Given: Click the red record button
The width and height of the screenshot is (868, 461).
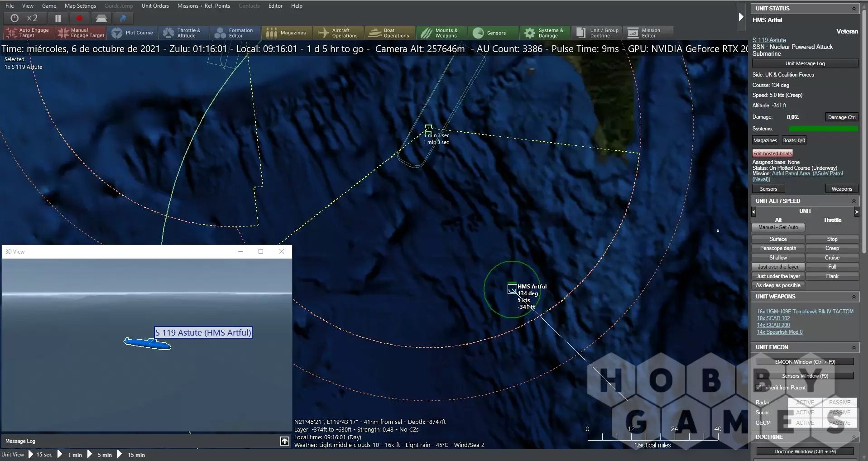Looking at the screenshot, I should [x=80, y=18].
